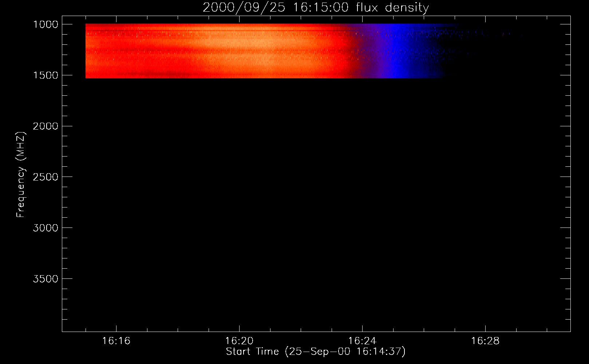Select the 2000 frequency axis label

[46, 126]
